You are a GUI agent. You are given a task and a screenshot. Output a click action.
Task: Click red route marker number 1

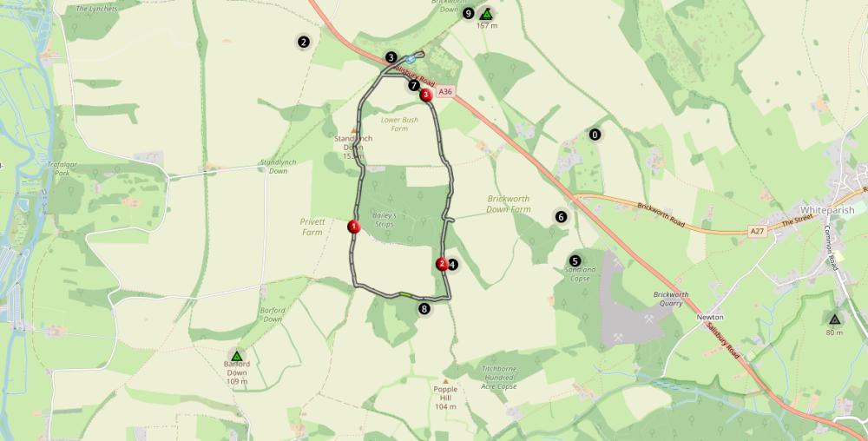(354, 227)
